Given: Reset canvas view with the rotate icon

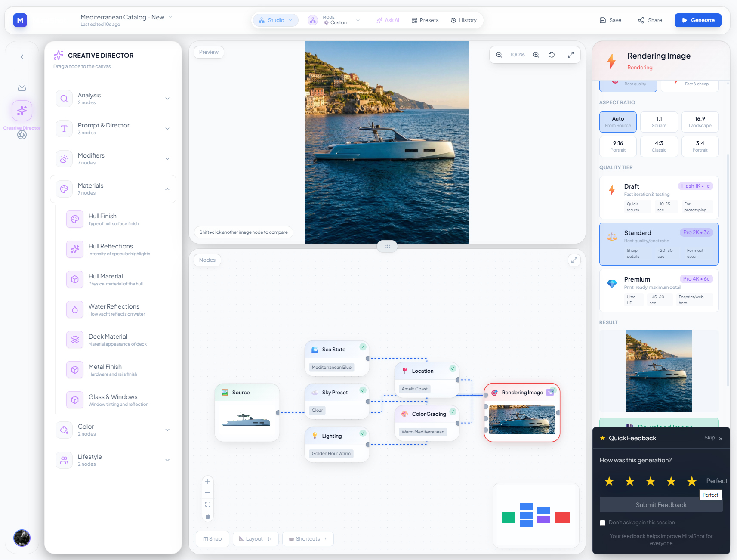Looking at the screenshot, I should click(x=551, y=55).
